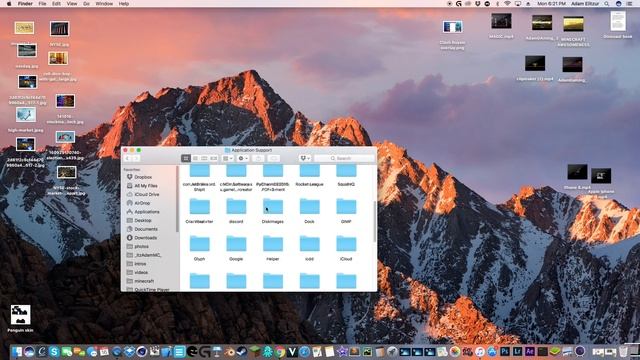The height and width of the screenshot is (360, 640).
Task: Open Skype from the Dock
Action: 54,351
